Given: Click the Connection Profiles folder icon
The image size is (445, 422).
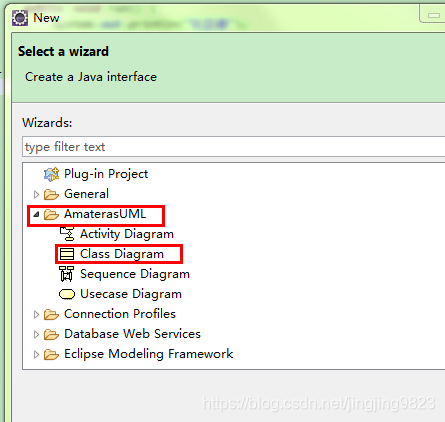Looking at the screenshot, I should (x=51, y=314).
